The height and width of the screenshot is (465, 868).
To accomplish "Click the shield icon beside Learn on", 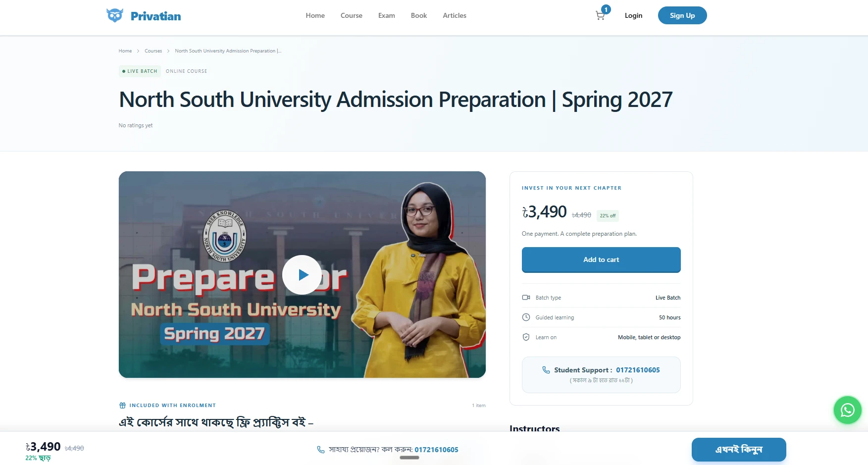I will click(526, 337).
